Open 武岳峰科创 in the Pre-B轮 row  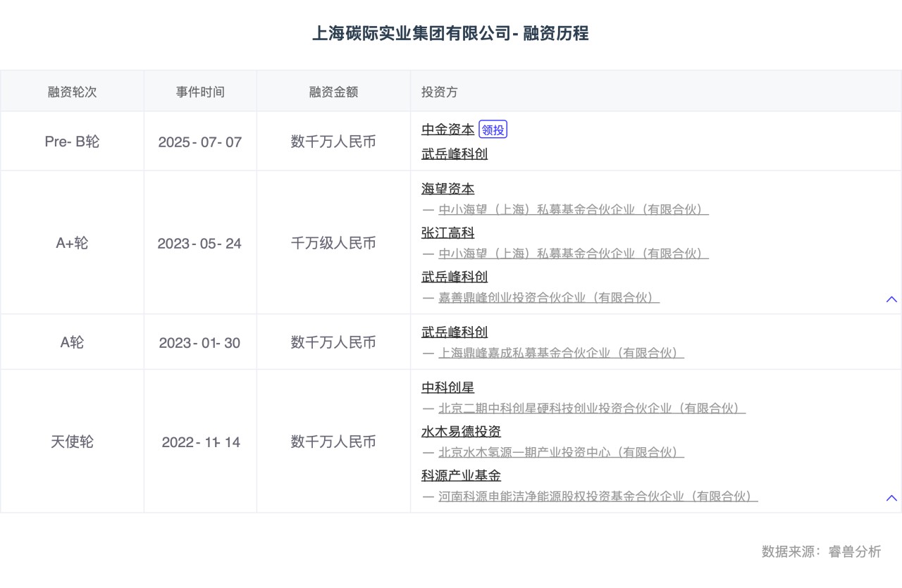(455, 154)
